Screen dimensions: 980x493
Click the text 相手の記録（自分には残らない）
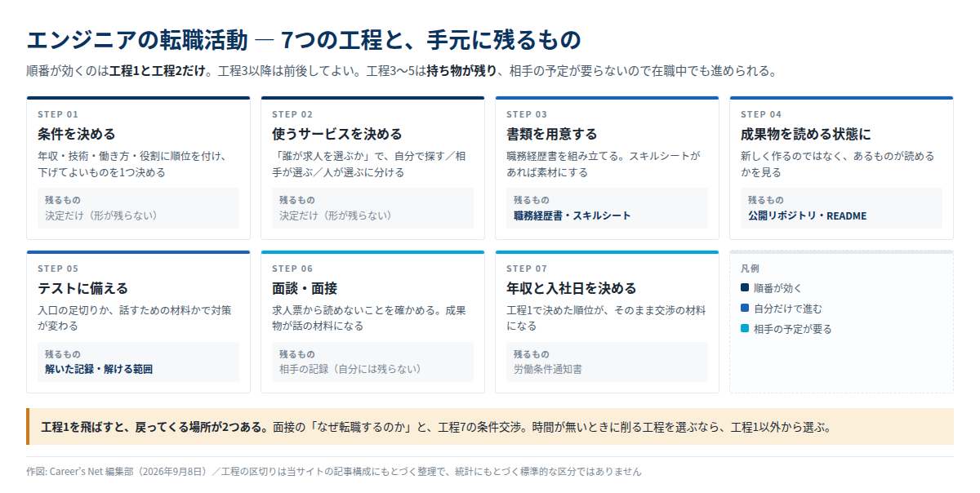point(350,369)
